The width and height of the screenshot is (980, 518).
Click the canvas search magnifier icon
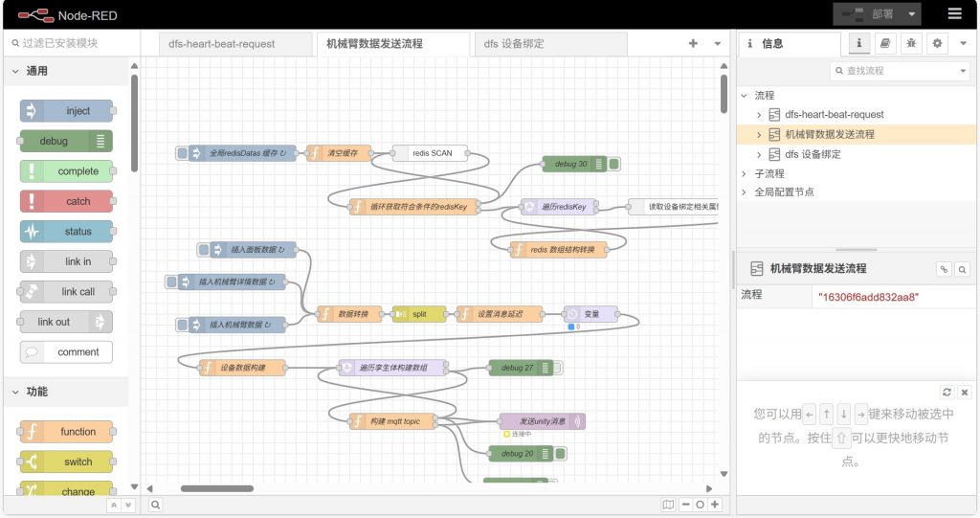point(155,505)
